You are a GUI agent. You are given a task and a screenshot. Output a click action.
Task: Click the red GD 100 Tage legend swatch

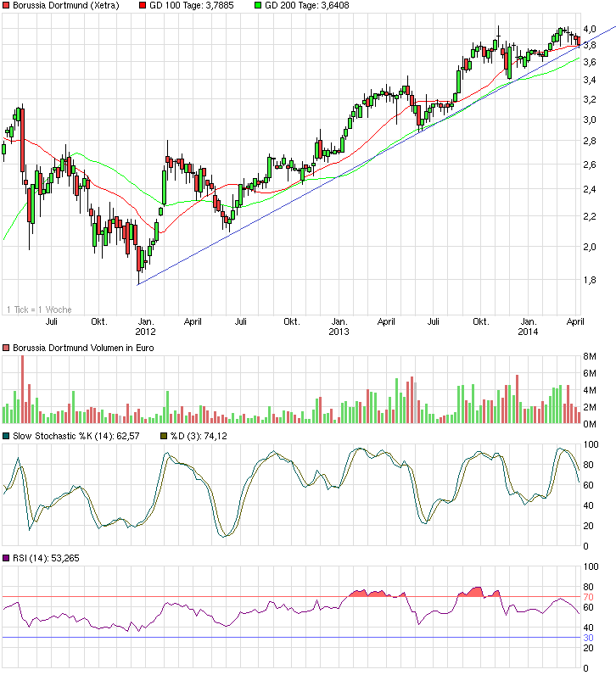143,6
